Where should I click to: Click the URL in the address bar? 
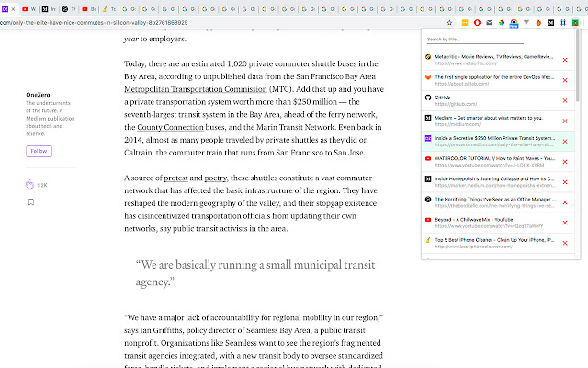point(94,23)
